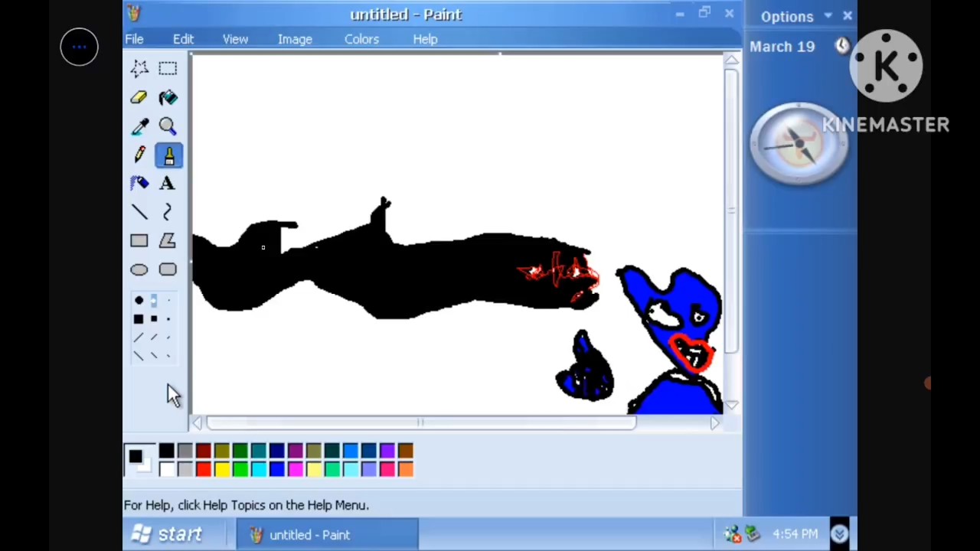This screenshot has width=980, height=551.
Task: Select the straight Line tool
Action: pos(139,212)
